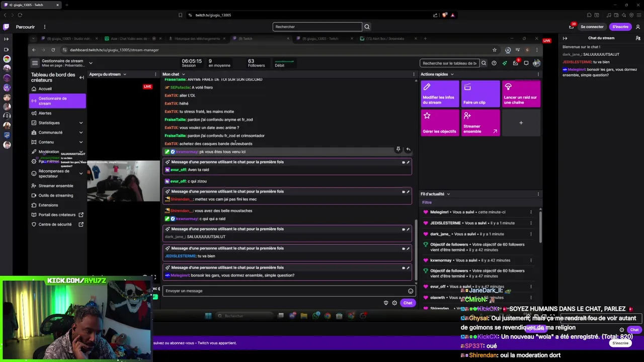The height and width of the screenshot is (362, 644).
Task: Open the stream layout dropdown chevron
Action: pyautogui.click(x=91, y=63)
